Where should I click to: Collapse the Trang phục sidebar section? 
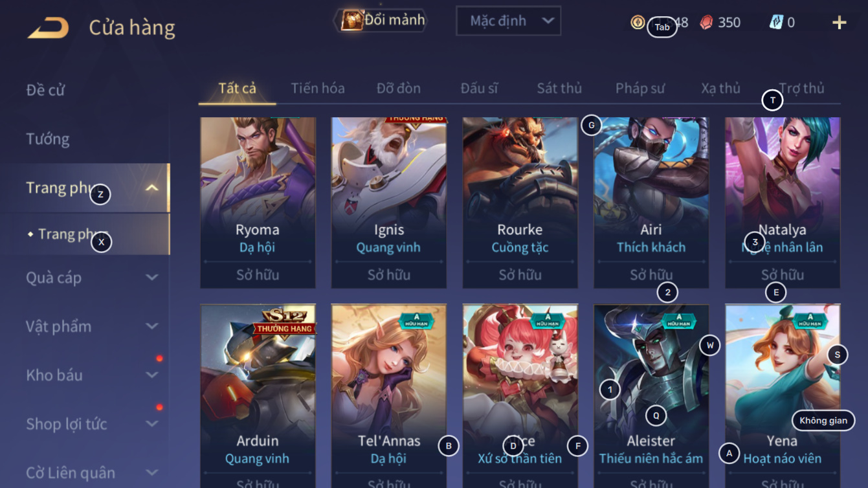(x=151, y=188)
